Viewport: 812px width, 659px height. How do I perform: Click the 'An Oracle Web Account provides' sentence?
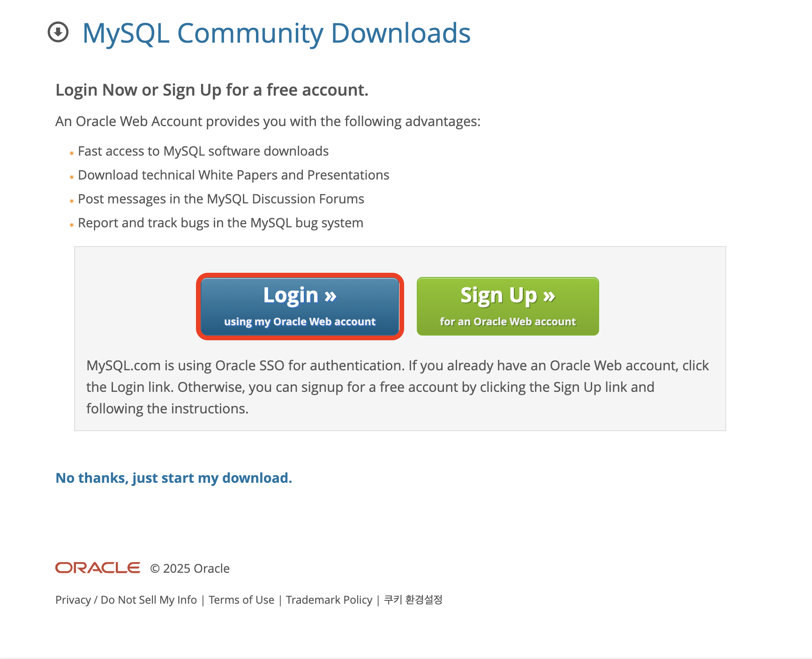tap(268, 122)
